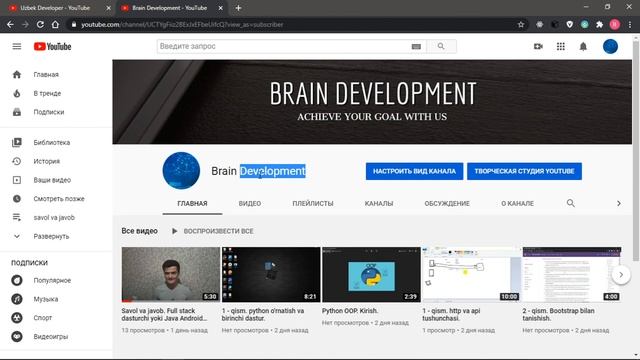The height and width of the screenshot is (360, 640).
Task: Bookmark this page with the star icon
Action: pyautogui.click(x=521, y=24)
